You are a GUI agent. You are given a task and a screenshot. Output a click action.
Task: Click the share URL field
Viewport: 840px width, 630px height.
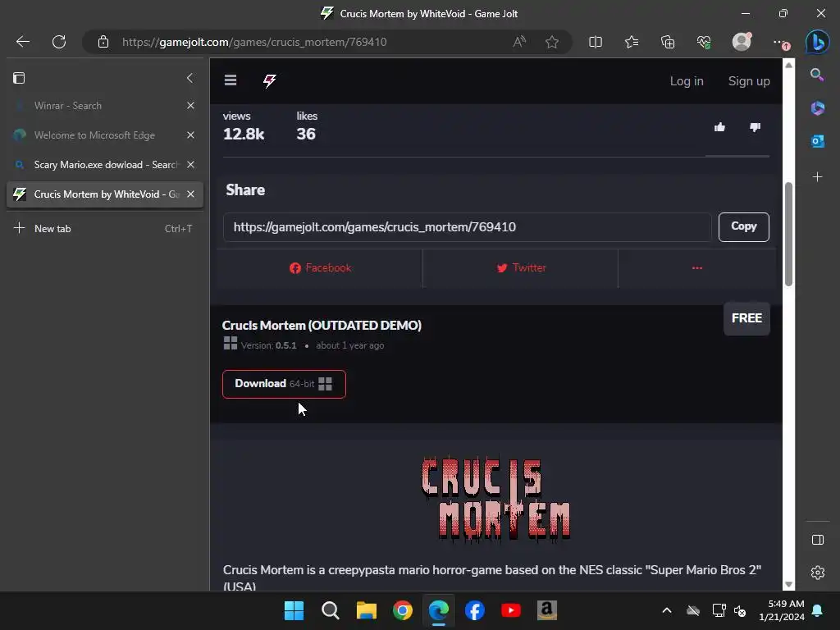click(467, 227)
